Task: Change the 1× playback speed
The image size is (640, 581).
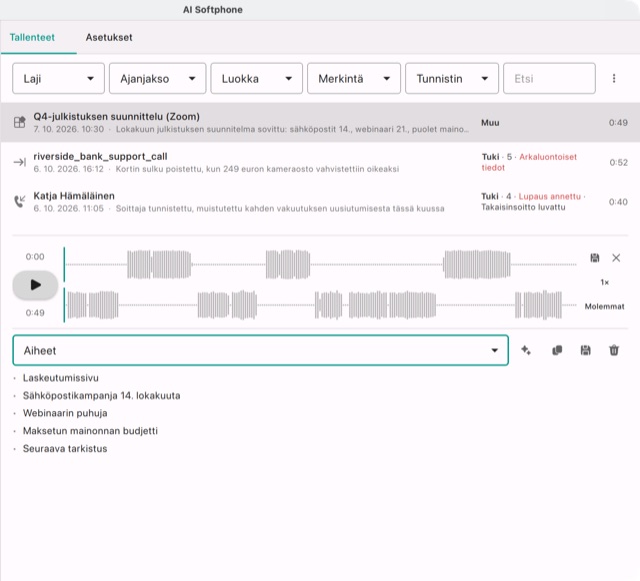Action: pyautogui.click(x=604, y=282)
